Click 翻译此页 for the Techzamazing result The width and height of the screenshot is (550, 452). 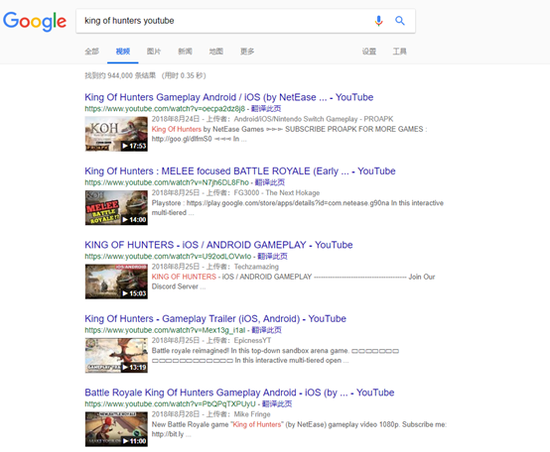click(273, 256)
